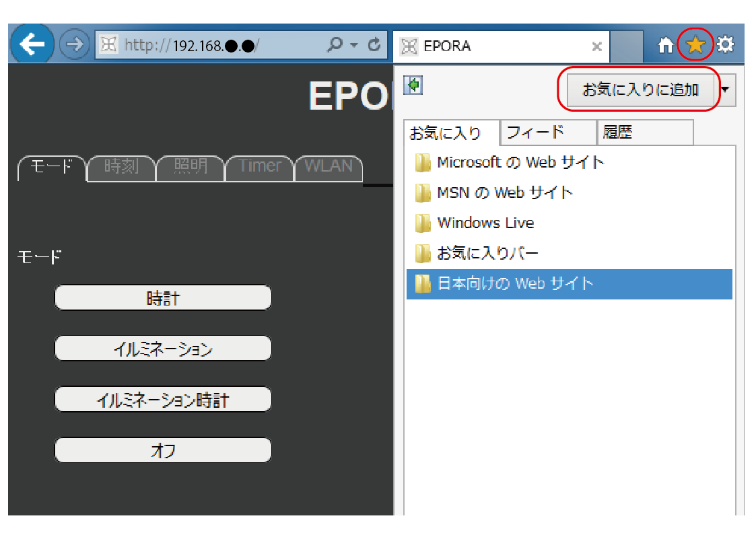756x541 pixels.
Task: Switch to the フィード tab
Action: (x=547, y=133)
